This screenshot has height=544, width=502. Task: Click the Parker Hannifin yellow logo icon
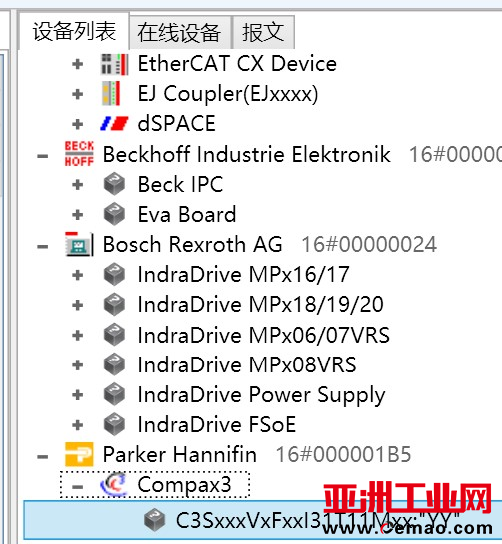(79, 454)
